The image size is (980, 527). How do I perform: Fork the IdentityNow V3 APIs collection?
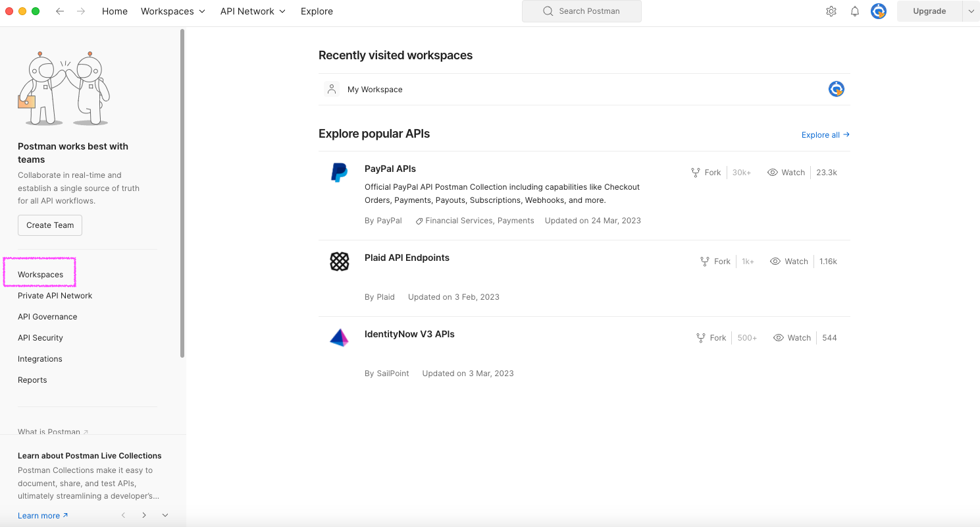pyautogui.click(x=711, y=338)
